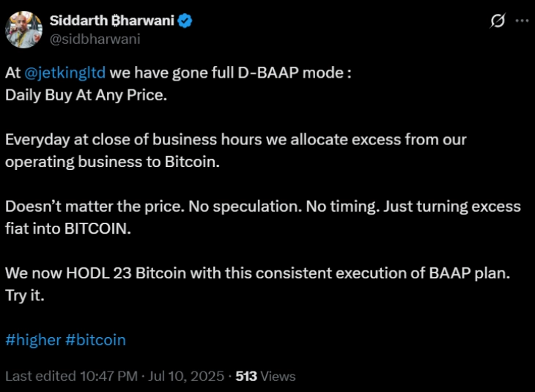Screen dimensions: 535x392
Task: Open the three-dot More options menu
Action: (x=521, y=21)
